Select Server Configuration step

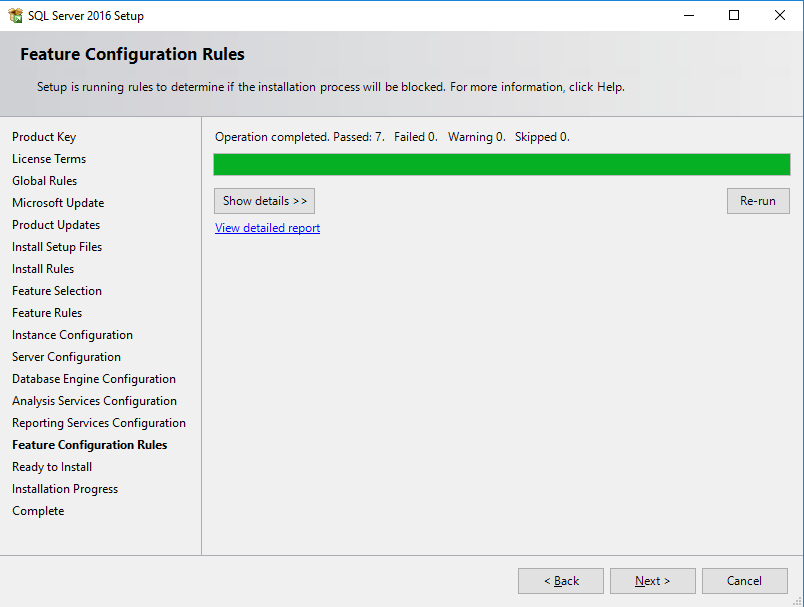pos(67,357)
